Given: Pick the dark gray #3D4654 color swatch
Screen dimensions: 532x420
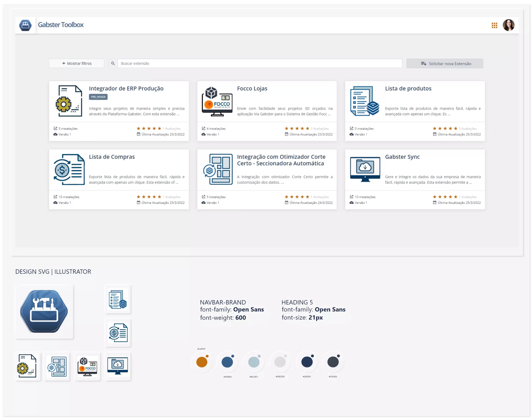Looking at the screenshot, I should (x=333, y=362).
